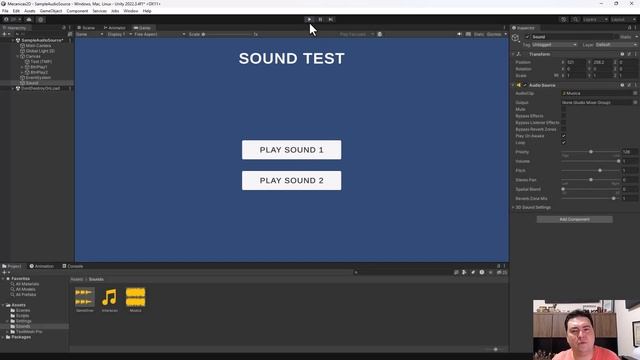Select the Sound object in the Hierarchy
The width and height of the screenshot is (640, 360).
point(32,83)
